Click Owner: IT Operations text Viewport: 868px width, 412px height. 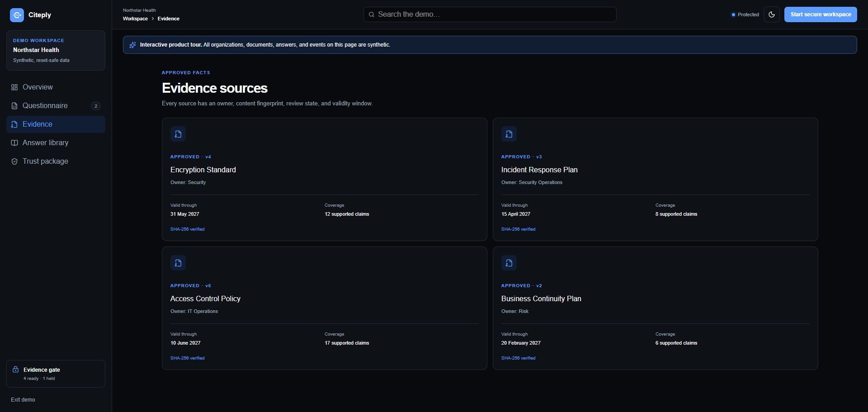pos(194,311)
